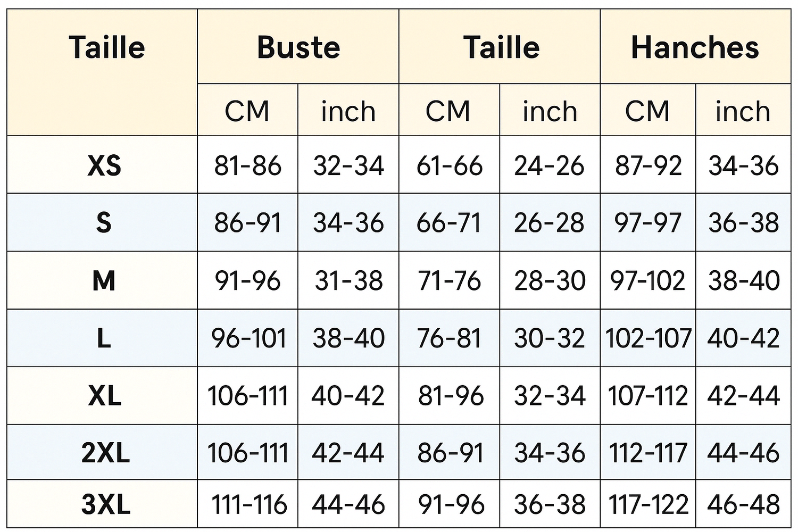The width and height of the screenshot is (798, 532).
Task: Select the L size row label
Action: click(104, 338)
